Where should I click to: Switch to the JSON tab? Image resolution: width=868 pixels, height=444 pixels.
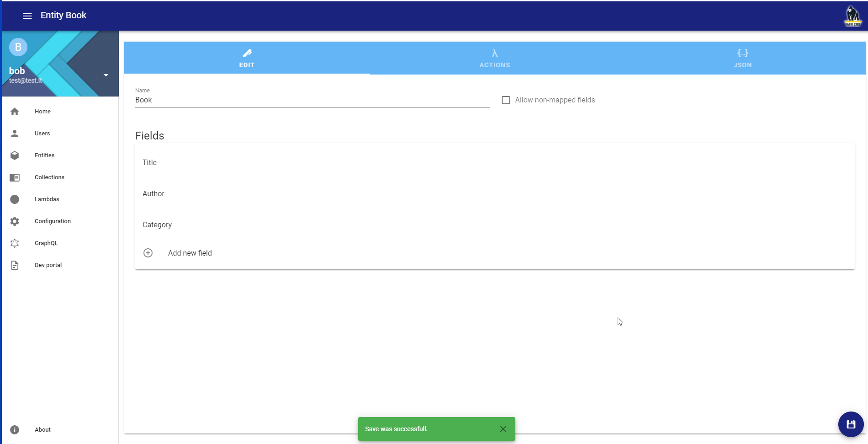pos(742,58)
